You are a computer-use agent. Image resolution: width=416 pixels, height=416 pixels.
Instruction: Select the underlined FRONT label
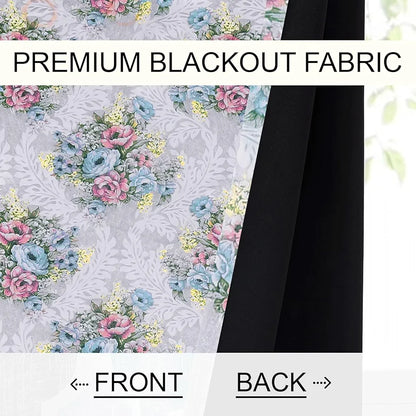[x=138, y=383]
